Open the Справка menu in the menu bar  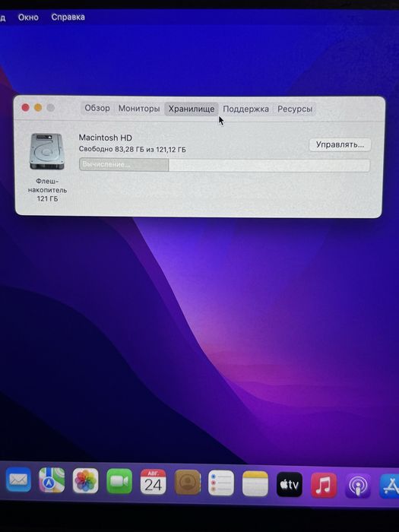[68, 17]
